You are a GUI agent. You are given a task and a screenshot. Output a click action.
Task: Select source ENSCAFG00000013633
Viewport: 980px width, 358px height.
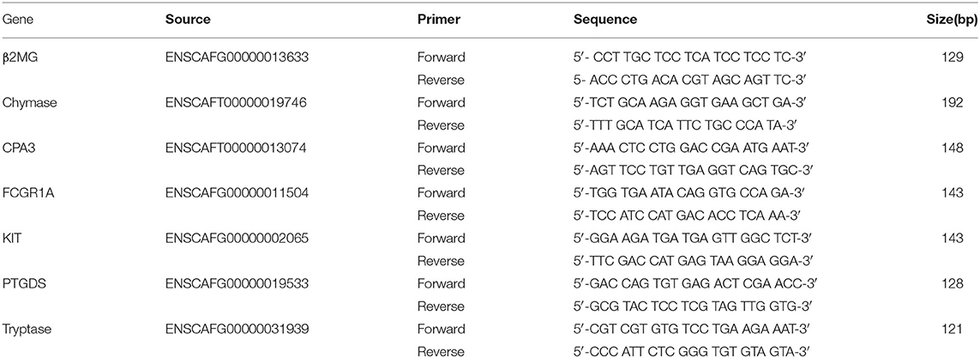[x=238, y=57]
